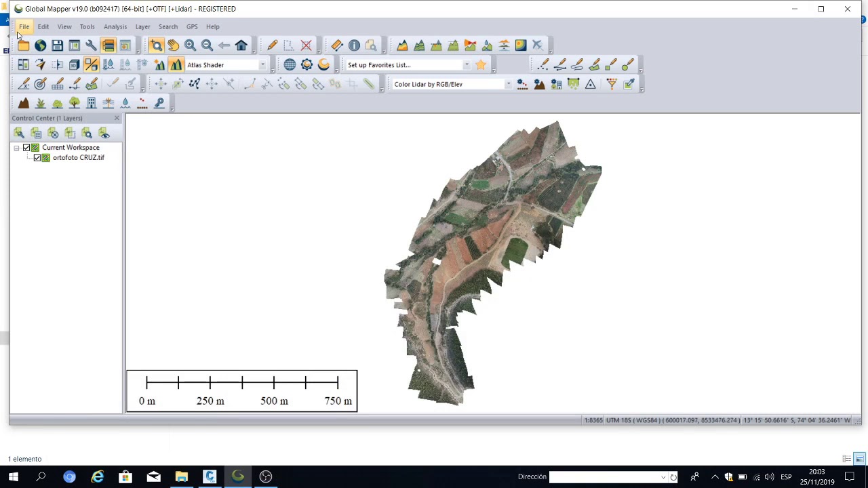Click the last eye icon in Control Center

[x=104, y=133]
